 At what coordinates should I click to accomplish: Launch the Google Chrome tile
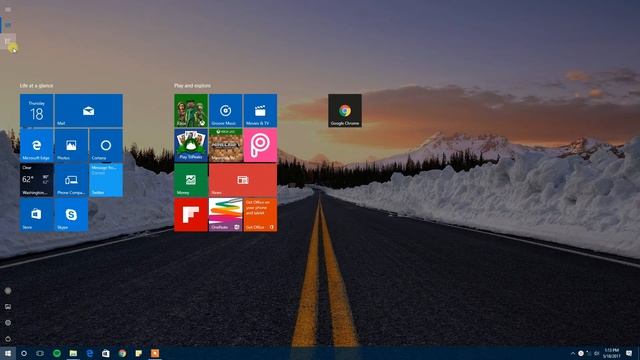coord(345,111)
